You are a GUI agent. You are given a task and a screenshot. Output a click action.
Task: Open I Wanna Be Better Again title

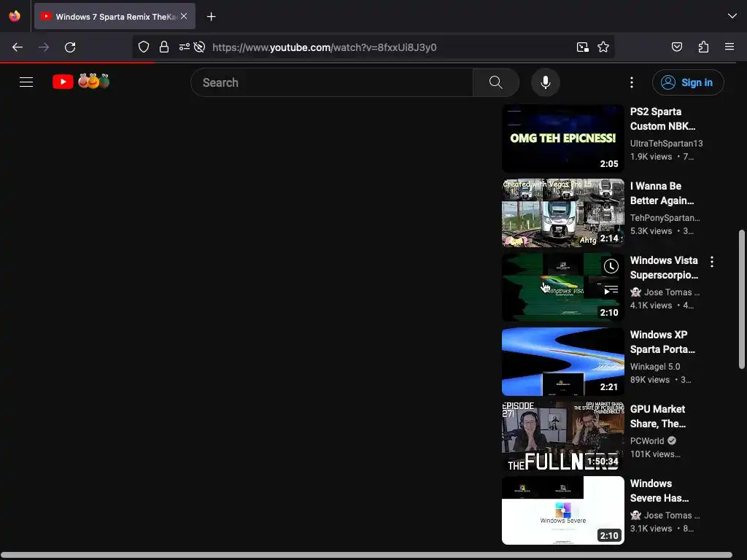[x=662, y=193]
